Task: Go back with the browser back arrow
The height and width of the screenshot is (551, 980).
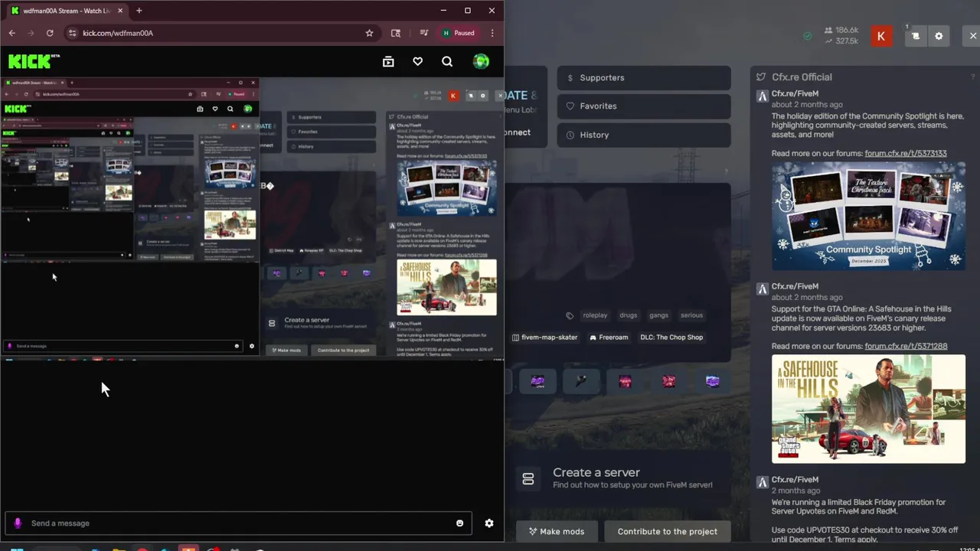Action: point(12,33)
